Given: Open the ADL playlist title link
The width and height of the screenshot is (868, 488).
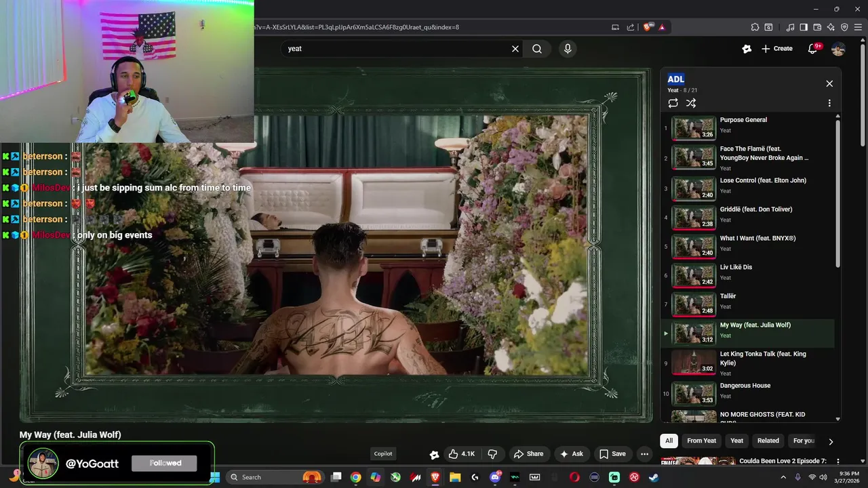Looking at the screenshot, I should coord(676,79).
